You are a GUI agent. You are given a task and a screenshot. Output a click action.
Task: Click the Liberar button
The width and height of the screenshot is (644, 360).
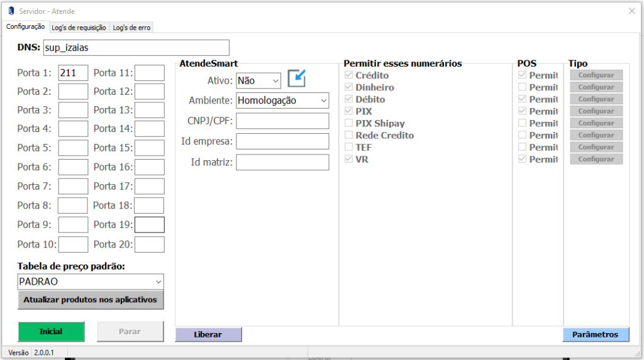208,335
